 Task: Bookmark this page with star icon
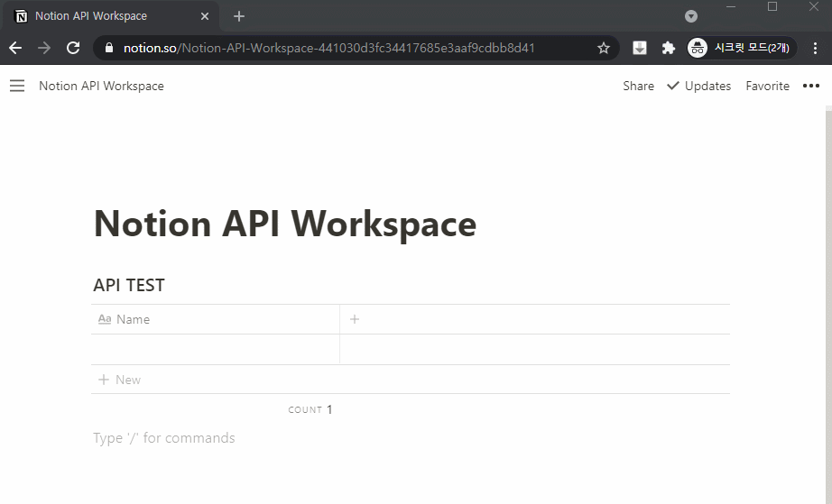tap(604, 48)
